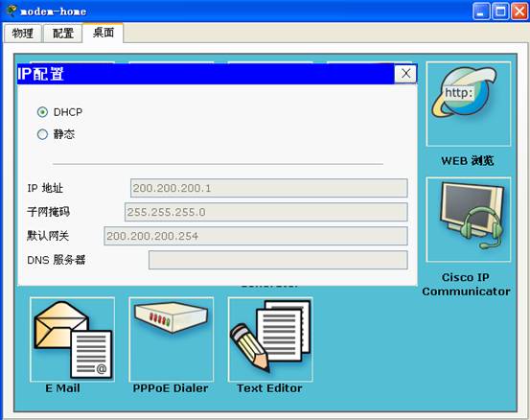Click the DNS 服务器 field
This screenshot has width=530, height=420.
pos(278,260)
